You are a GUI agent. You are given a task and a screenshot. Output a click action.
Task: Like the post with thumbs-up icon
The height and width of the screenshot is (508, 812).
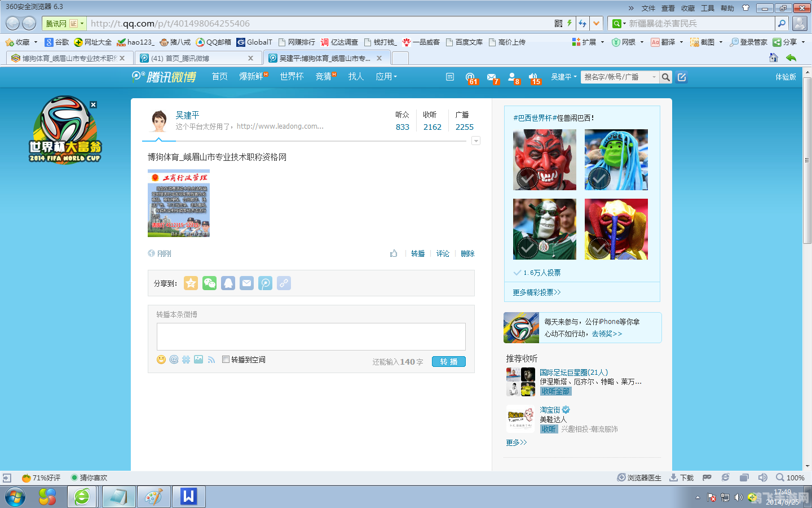(394, 253)
